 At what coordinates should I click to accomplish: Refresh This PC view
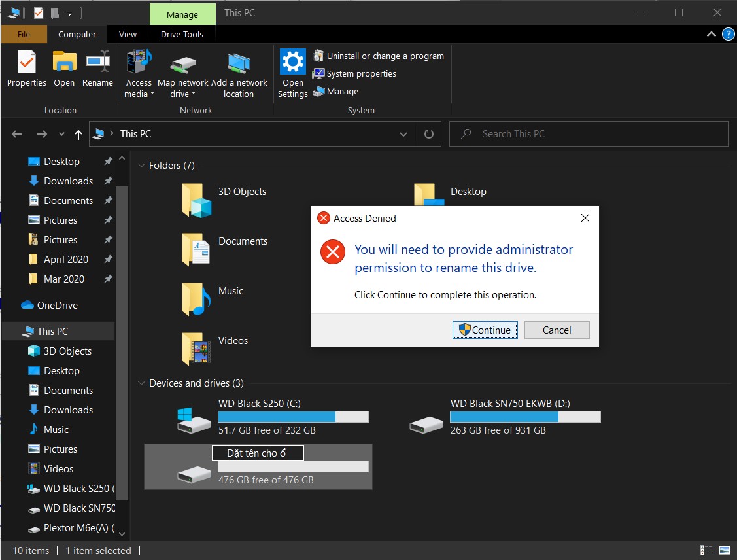[x=429, y=134]
